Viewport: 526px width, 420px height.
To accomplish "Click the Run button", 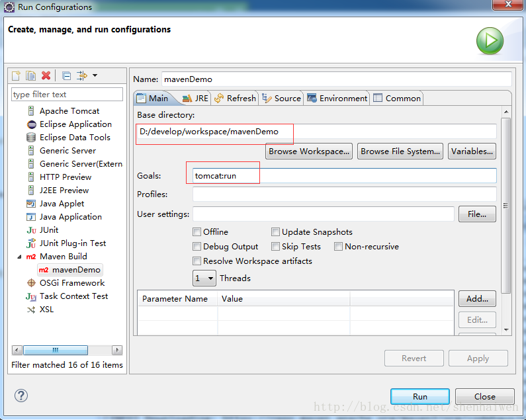I will coord(420,396).
